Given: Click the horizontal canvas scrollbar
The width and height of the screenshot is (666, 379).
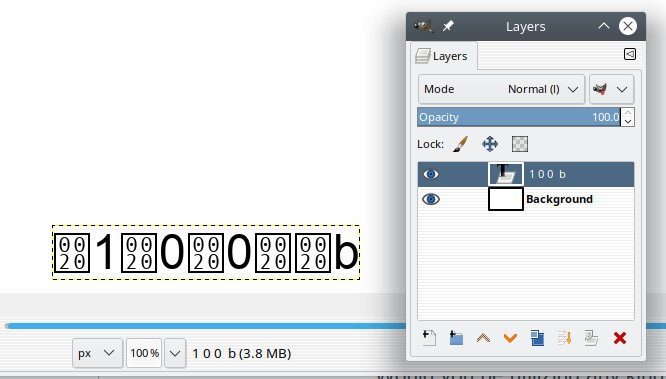Looking at the screenshot, I should click(x=206, y=326).
